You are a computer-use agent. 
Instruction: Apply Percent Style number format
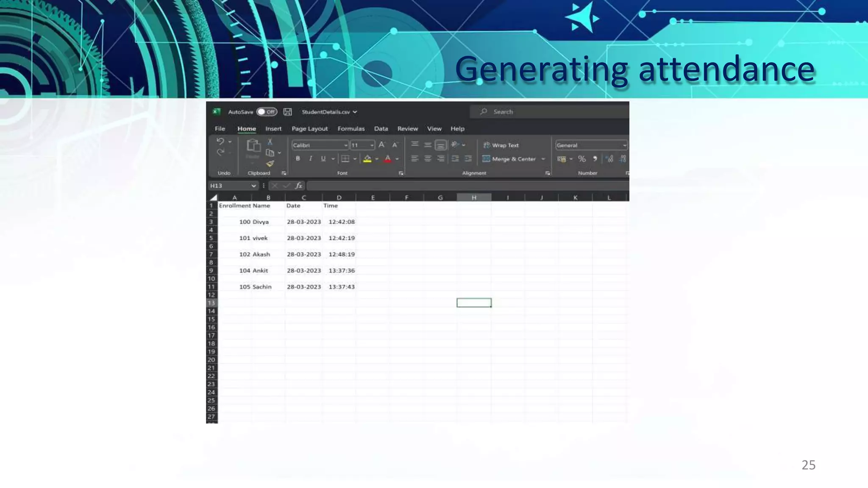(x=582, y=159)
